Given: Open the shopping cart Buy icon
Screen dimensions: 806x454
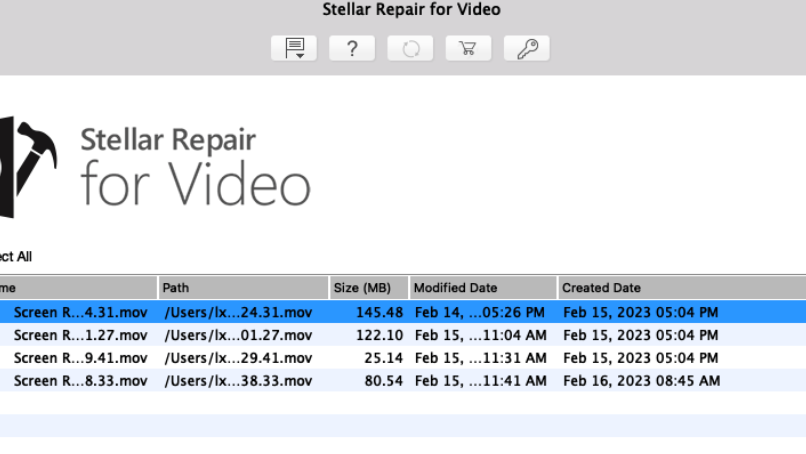Looking at the screenshot, I should [x=468, y=48].
